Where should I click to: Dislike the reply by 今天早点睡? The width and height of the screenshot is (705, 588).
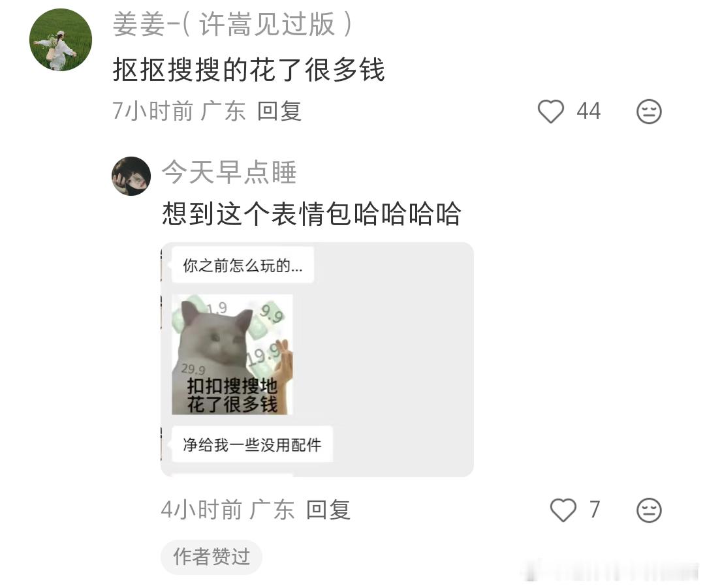649,510
